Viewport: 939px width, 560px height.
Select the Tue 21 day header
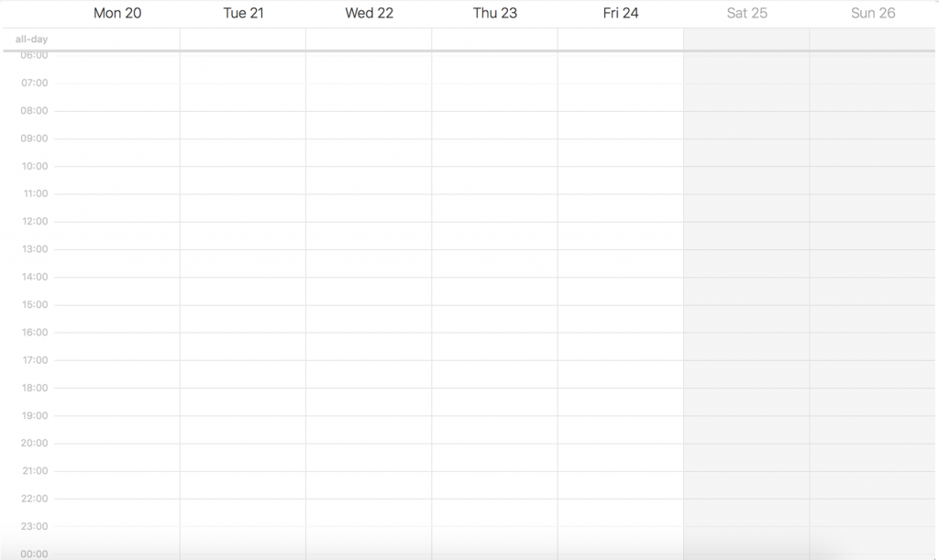tap(243, 13)
